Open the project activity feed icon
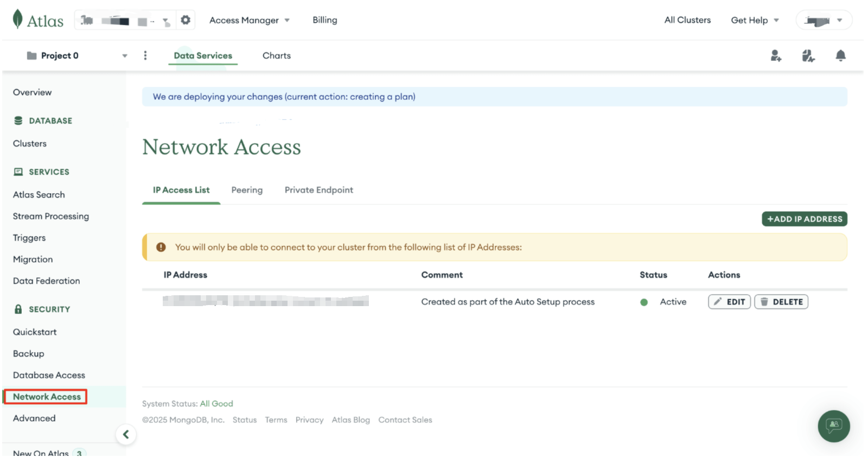This screenshot has height=457, width=868. pos(808,55)
